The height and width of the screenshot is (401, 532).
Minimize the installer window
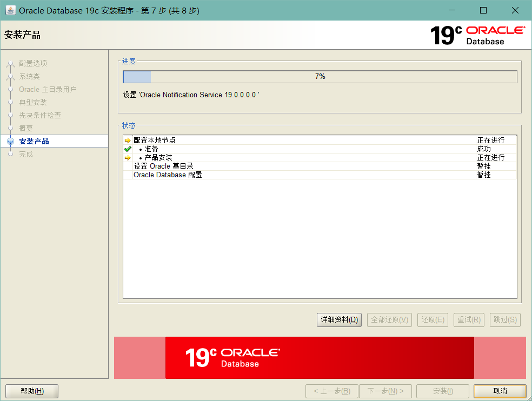click(x=452, y=10)
